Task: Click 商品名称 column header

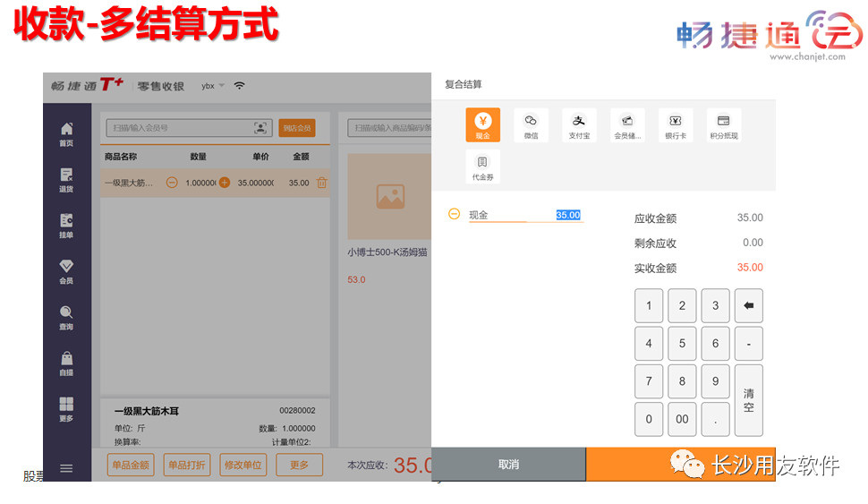Action: [121, 157]
